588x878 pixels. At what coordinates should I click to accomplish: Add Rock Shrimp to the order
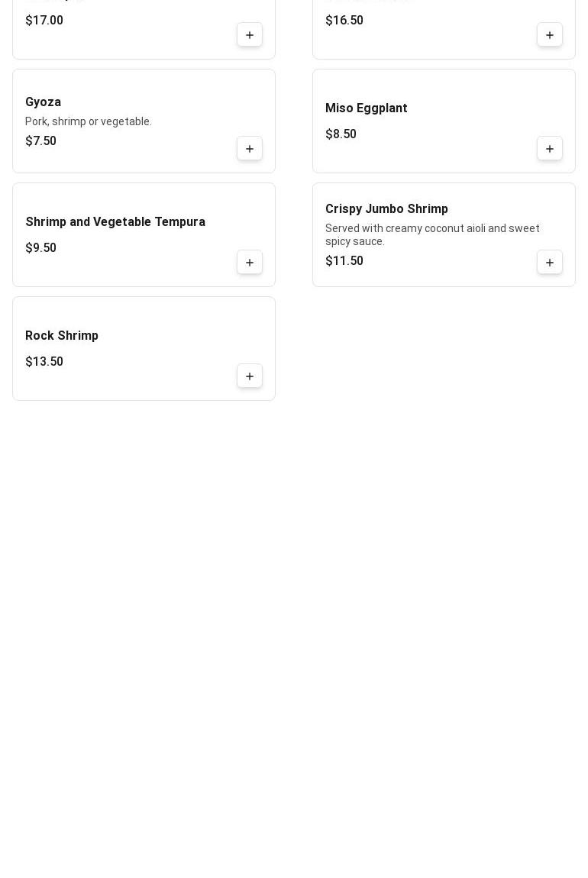250,376
